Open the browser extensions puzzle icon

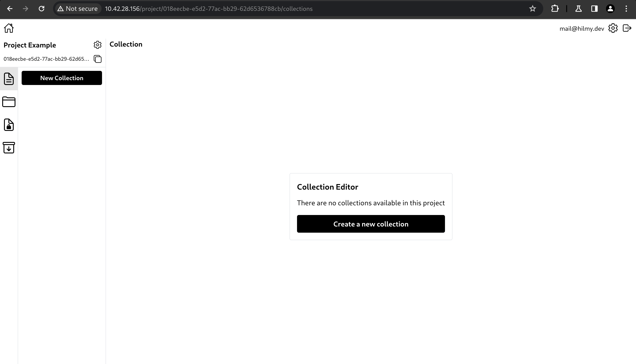point(555,9)
